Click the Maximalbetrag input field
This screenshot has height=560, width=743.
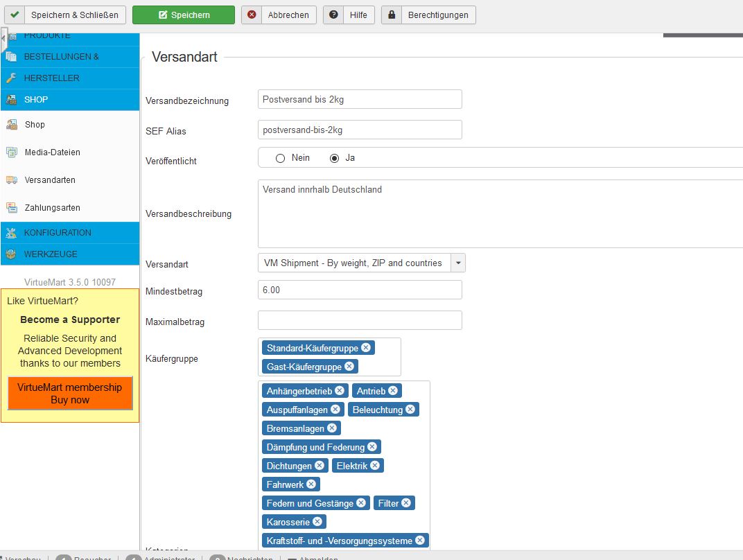pos(360,320)
